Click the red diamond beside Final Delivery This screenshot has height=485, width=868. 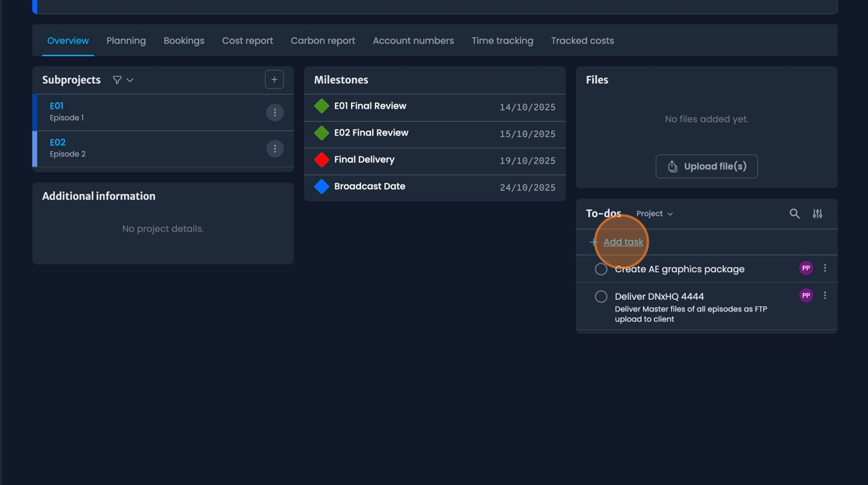pos(321,160)
